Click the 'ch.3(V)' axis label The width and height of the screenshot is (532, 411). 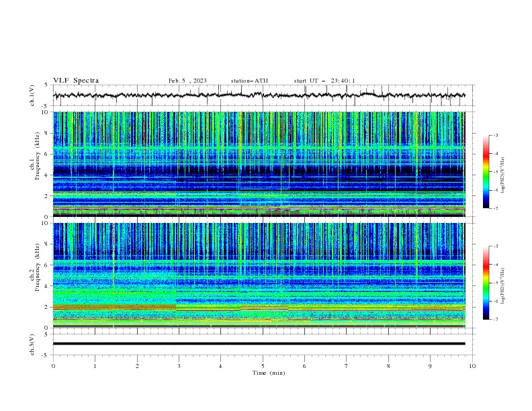coord(32,345)
